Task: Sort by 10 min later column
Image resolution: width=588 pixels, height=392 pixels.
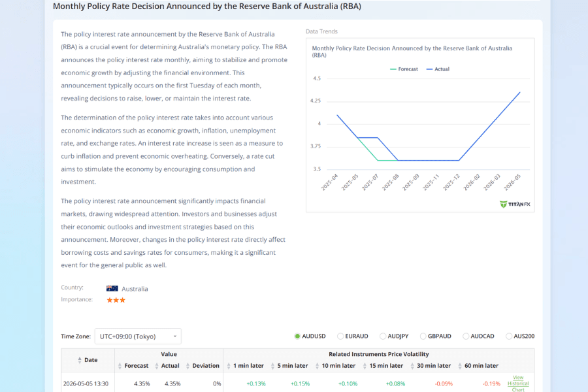Action: 318,366
